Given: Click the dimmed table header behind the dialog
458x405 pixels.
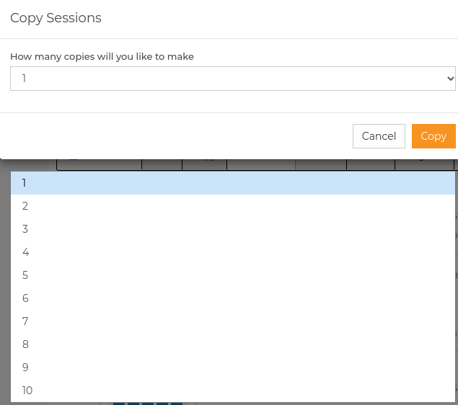Looking at the screenshot, I should pos(255,164).
